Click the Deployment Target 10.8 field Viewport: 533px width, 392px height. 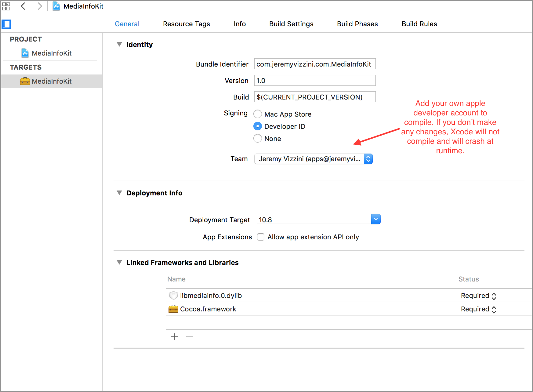click(x=314, y=219)
